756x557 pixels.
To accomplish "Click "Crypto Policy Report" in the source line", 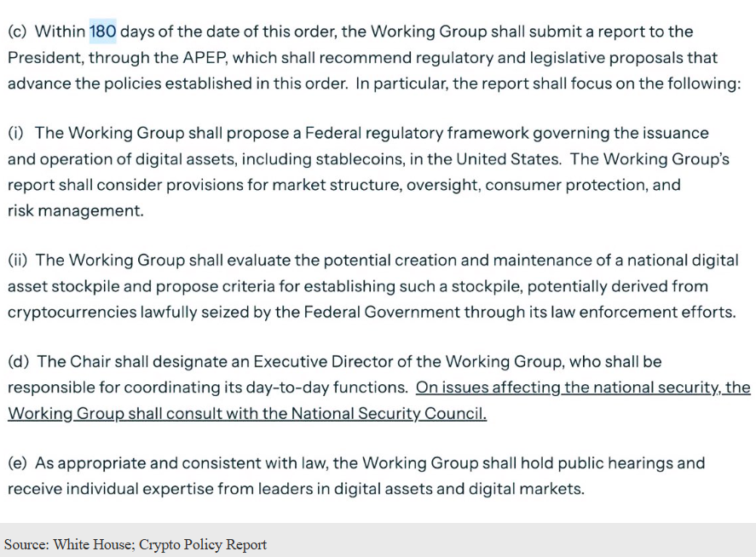I will [204, 544].
